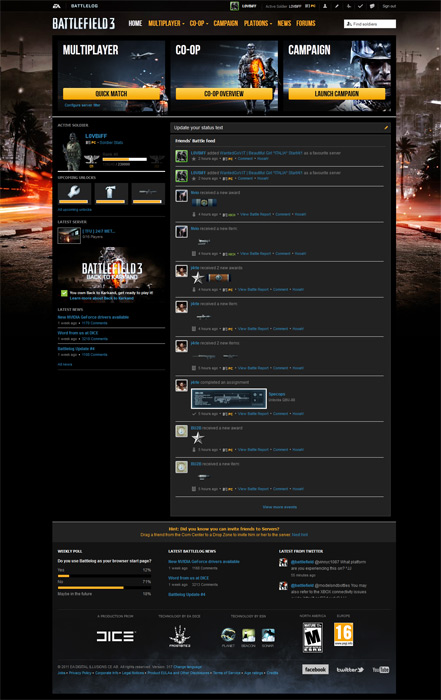This screenshot has width=441, height=700.
Task: Open the YouTube link in footer
Action: pos(381,669)
